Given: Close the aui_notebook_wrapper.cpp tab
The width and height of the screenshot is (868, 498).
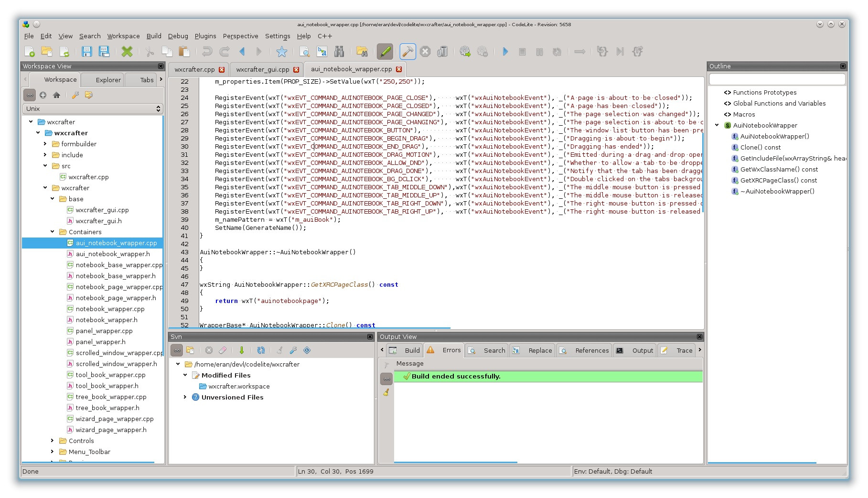Looking at the screenshot, I should [399, 69].
